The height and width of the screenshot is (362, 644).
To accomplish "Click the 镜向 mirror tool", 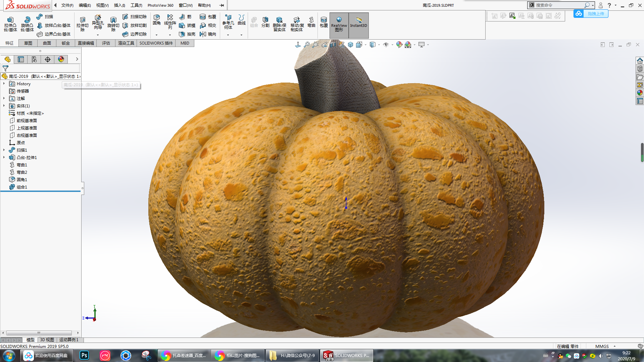I will (208, 34).
